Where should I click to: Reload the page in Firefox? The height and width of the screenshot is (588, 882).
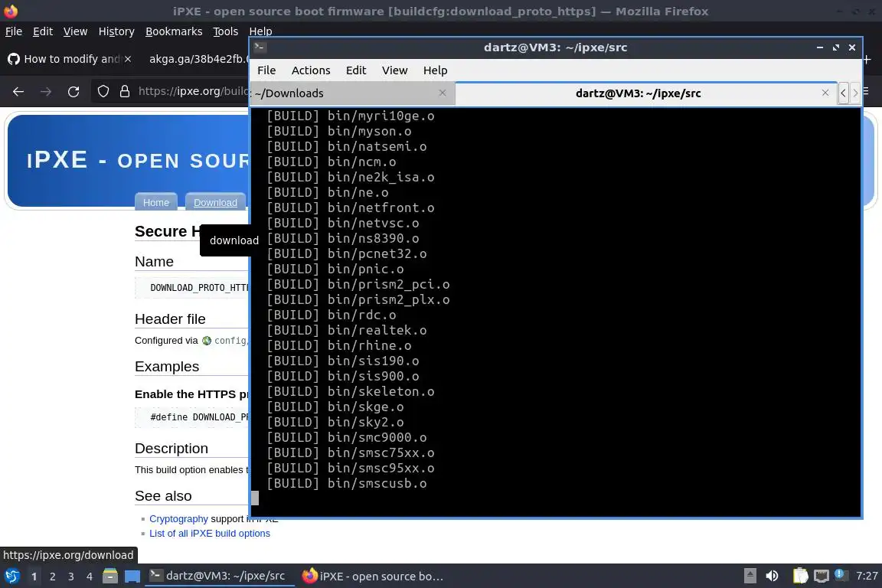tap(73, 91)
